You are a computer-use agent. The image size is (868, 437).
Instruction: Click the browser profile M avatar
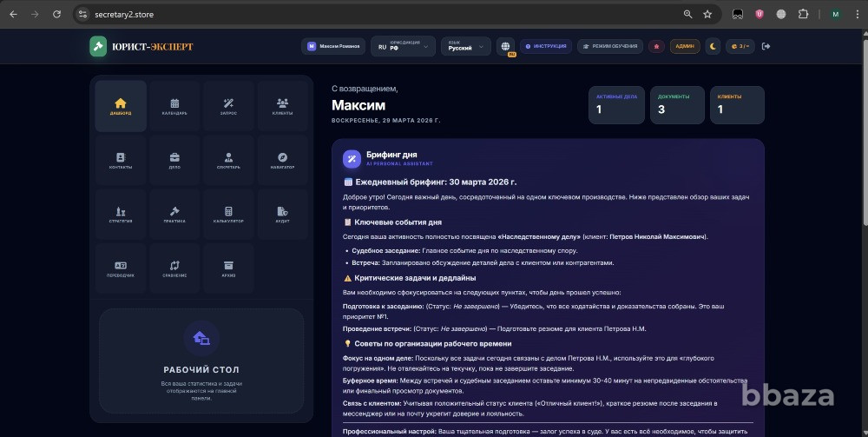pyautogui.click(x=835, y=15)
